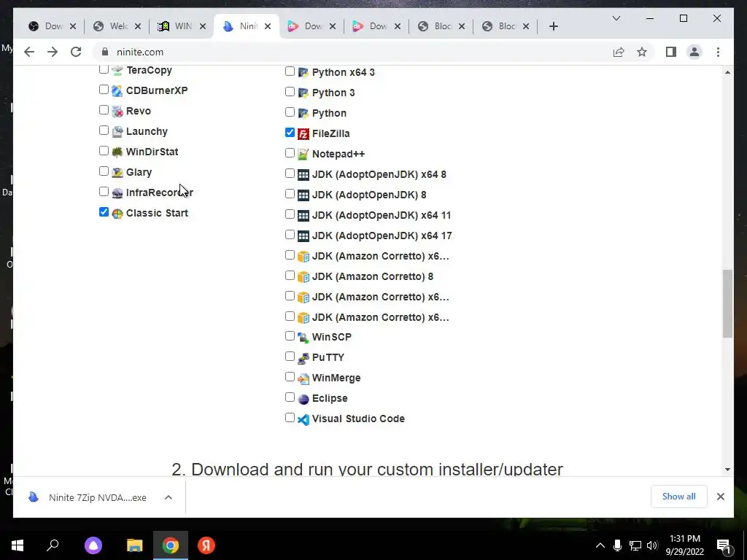Open the notification center
The height and width of the screenshot is (560, 747).
[x=724, y=545]
